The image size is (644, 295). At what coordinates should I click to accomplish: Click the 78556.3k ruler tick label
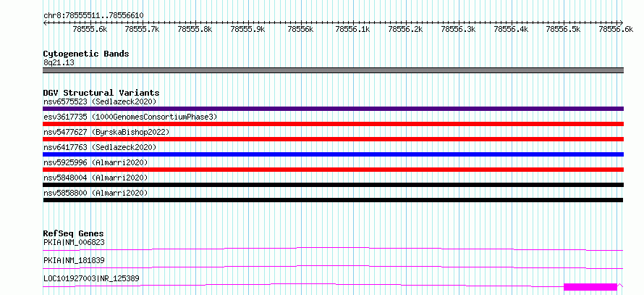[458, 29]
